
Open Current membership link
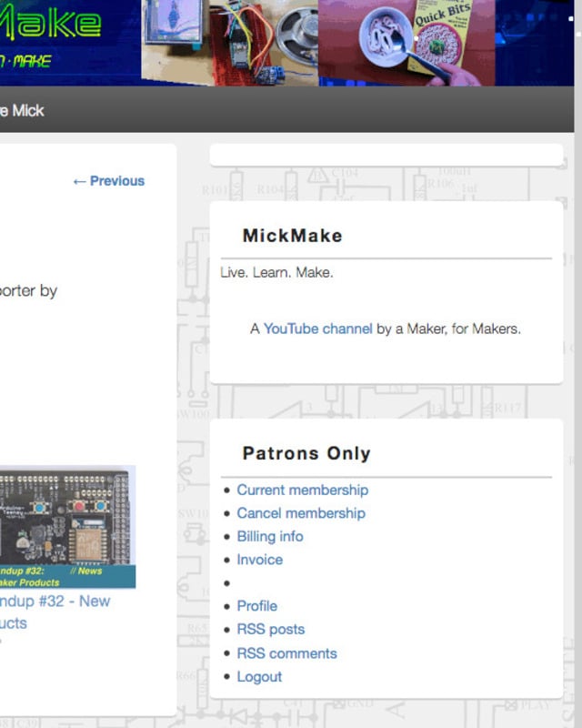303,490
